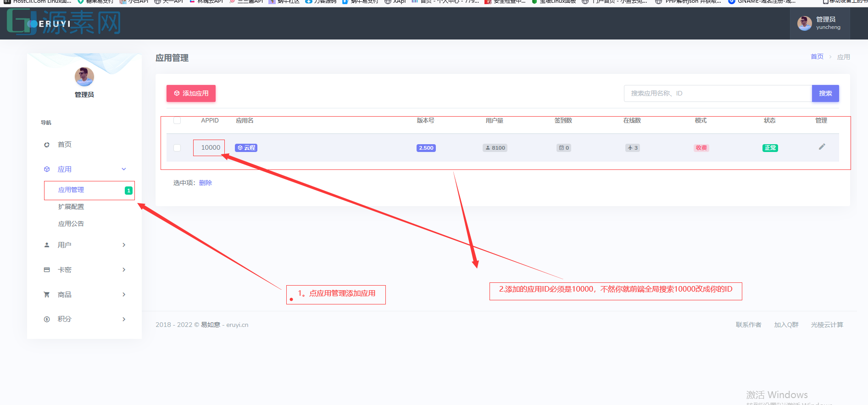Click the user icon beside 用户
Screen dimensions: 868x405
[x=47, y=245]
